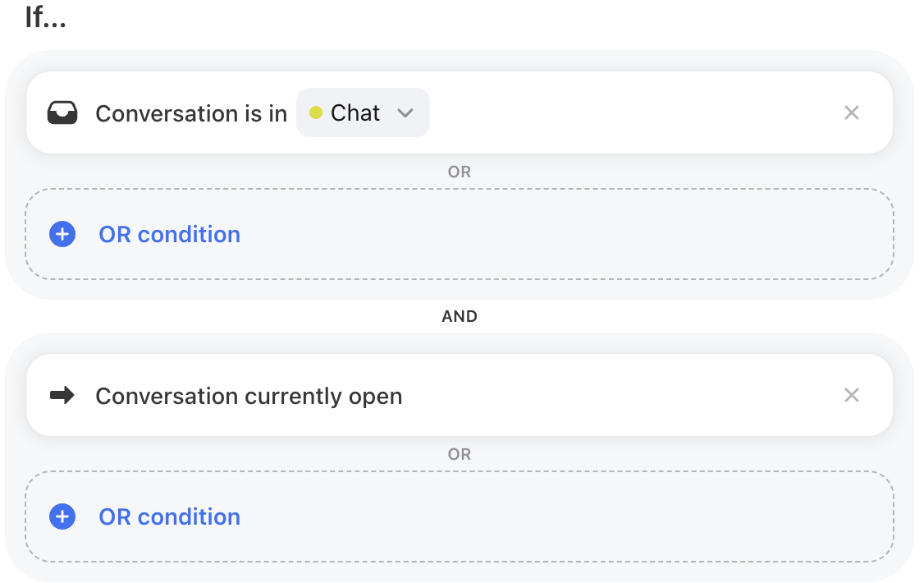Remove the Conversation currently open condition with X

(x=852, y=395)
